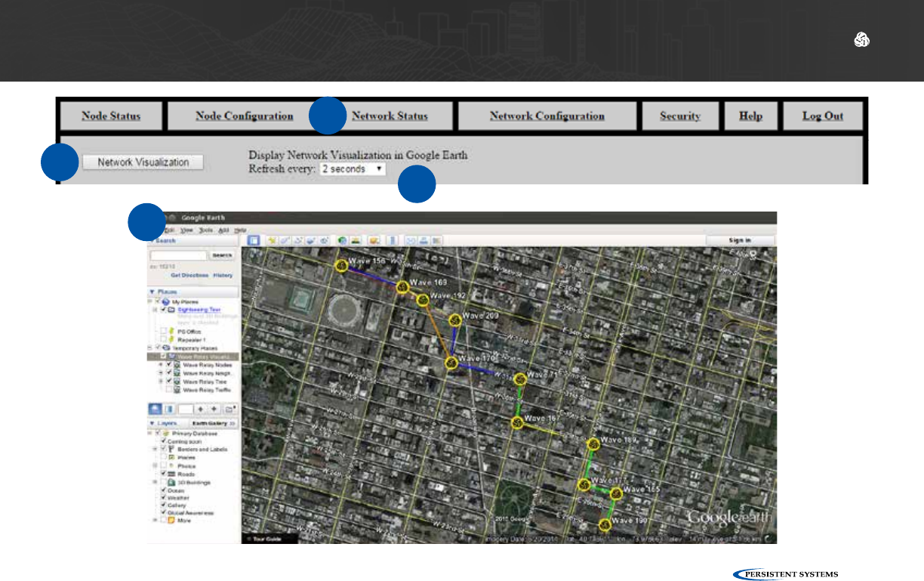The width and height of the screenshot is (924, 581).
Task: Expand the 3D Buildings layer
Action: pos(155,482)
